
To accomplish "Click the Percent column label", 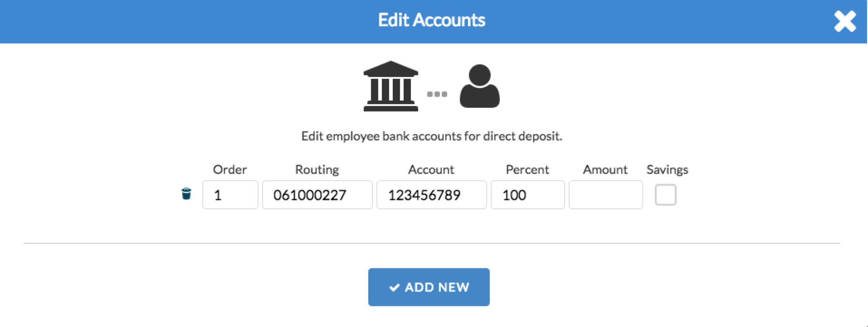I will coord(527,169).
